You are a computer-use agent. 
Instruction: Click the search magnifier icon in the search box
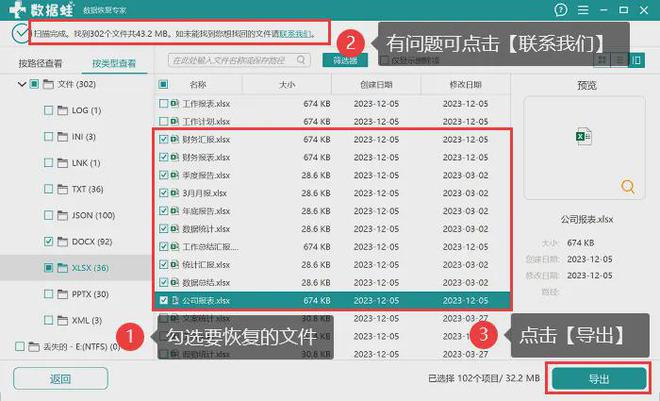coord(301,60)
